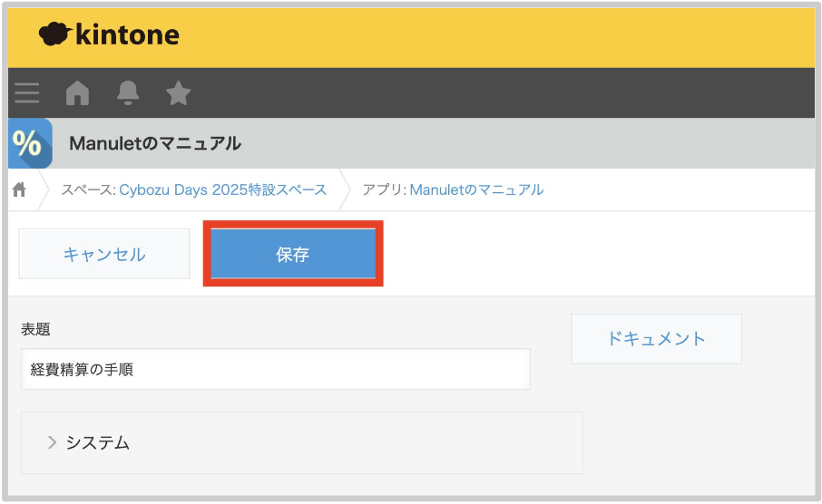Click the 表題 field label
This screenshot has width=822, height=504.
[35, 330]
